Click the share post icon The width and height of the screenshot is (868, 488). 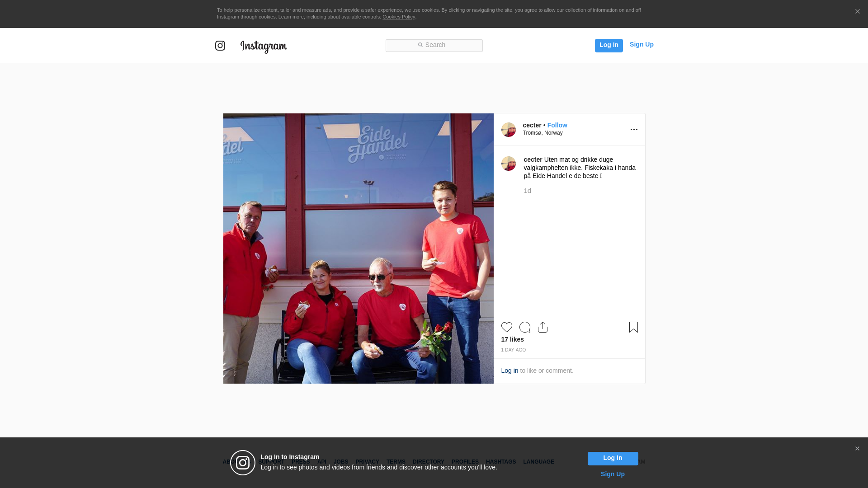coord(543,327)
